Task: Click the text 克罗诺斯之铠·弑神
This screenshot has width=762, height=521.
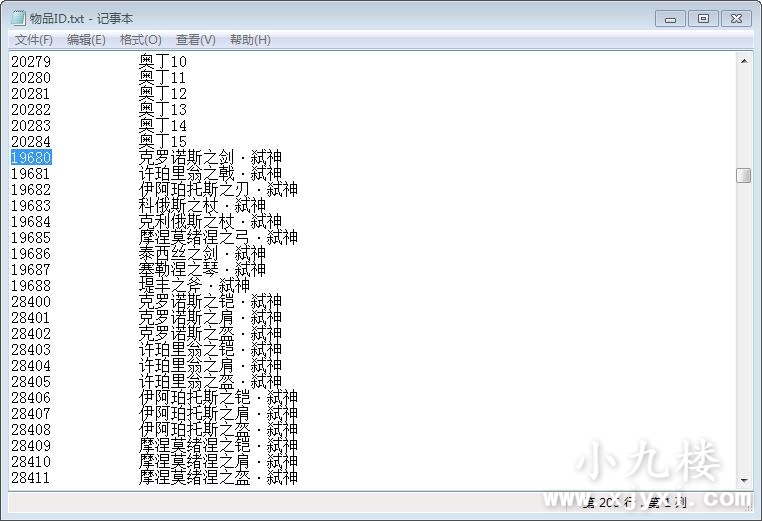Action: [x=210, y=302]
